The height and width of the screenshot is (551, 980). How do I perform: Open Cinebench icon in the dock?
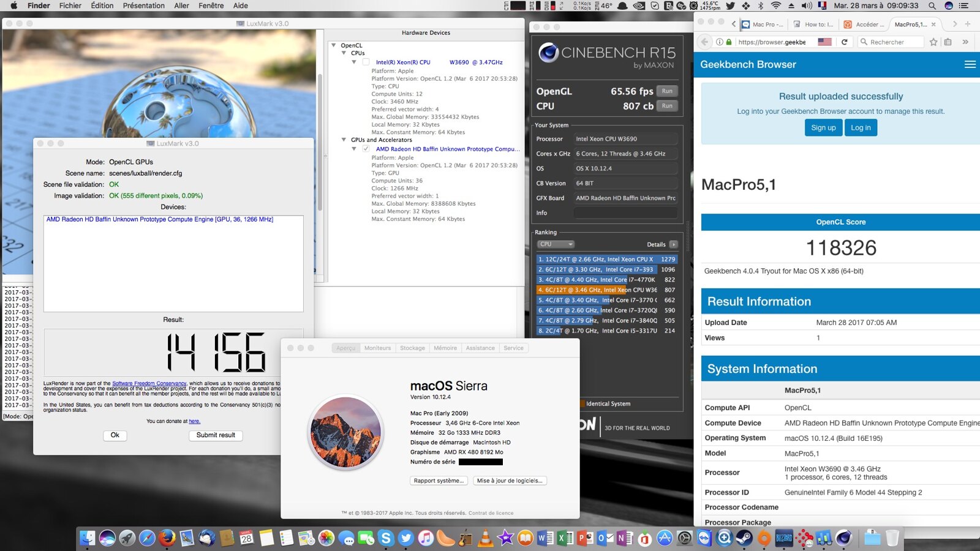point(843,538)
